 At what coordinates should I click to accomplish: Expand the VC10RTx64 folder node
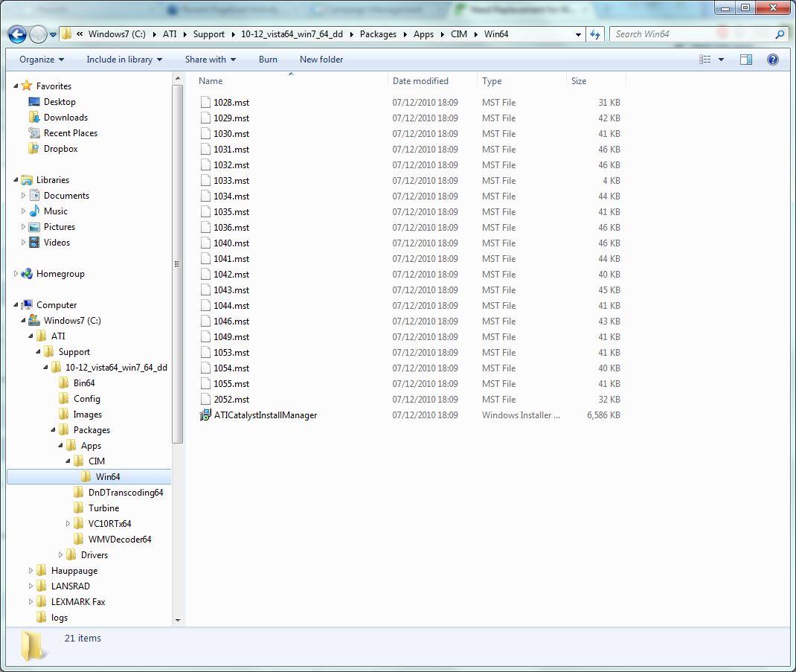(x=68, y=524)
